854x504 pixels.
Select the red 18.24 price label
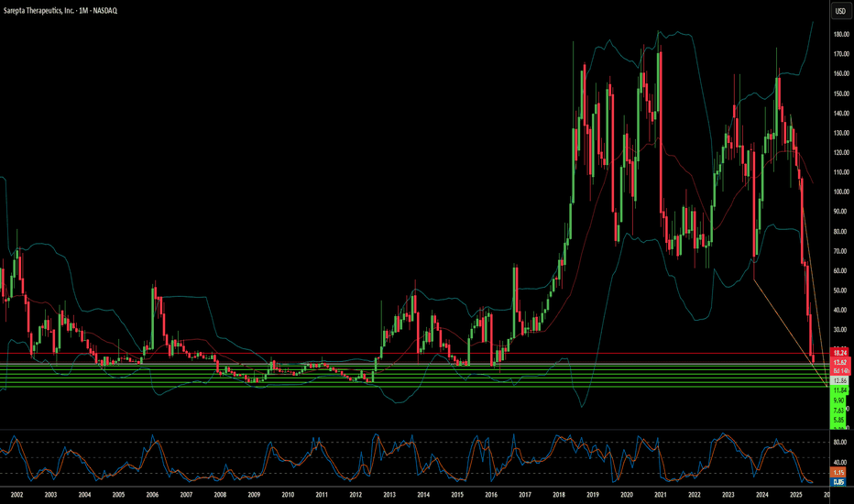click(x=840, y=353)
